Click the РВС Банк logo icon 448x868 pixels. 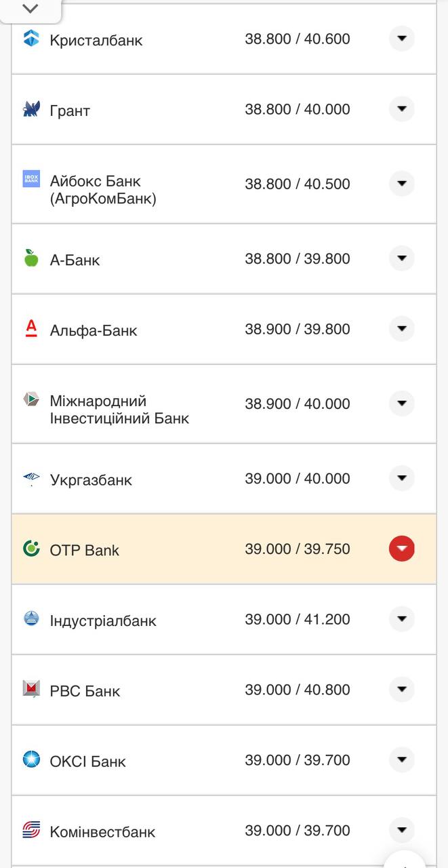(x=30, y=688)
